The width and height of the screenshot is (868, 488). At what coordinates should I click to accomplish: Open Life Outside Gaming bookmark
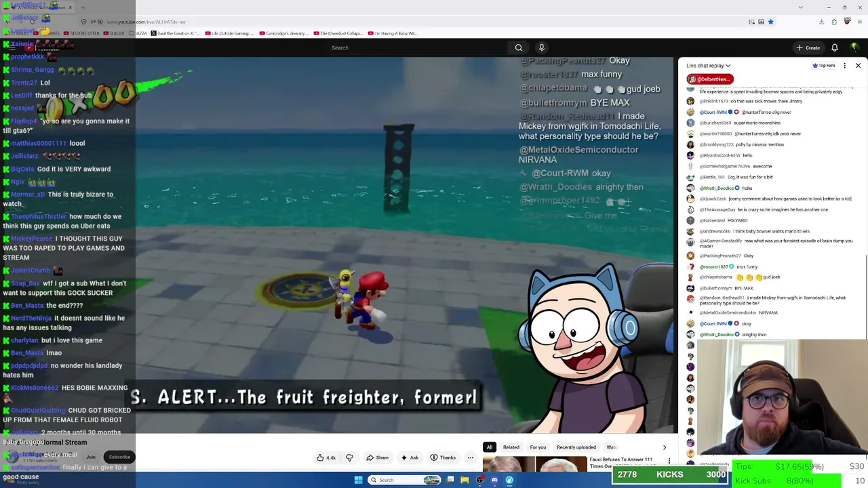pyautogui.click(x=229, y=33)
